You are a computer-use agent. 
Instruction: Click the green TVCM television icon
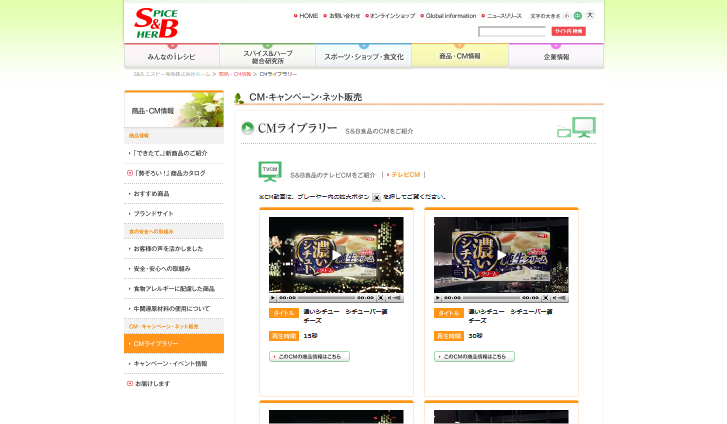point(270,171)
